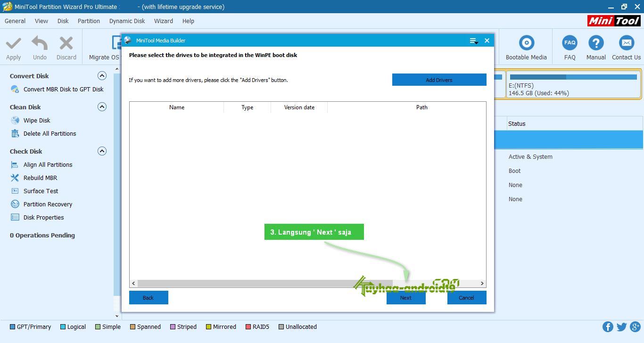Open the Dynamic Disk menu

click(127, 21)
